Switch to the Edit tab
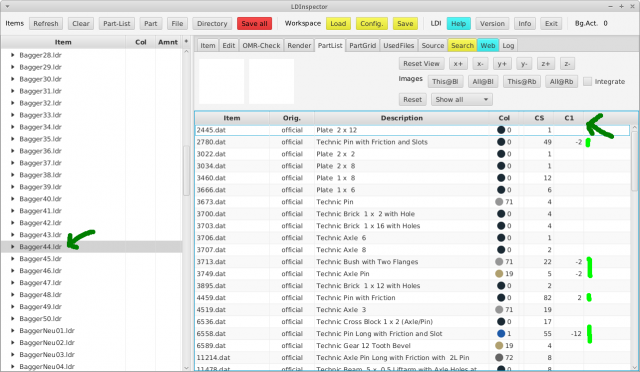 click(229, 45)
